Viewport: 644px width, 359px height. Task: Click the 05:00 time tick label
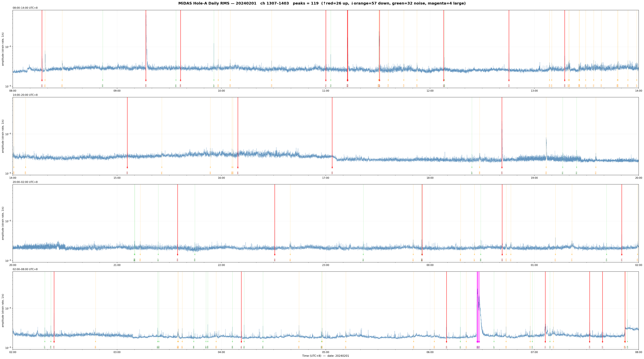(x=326, y=352)
